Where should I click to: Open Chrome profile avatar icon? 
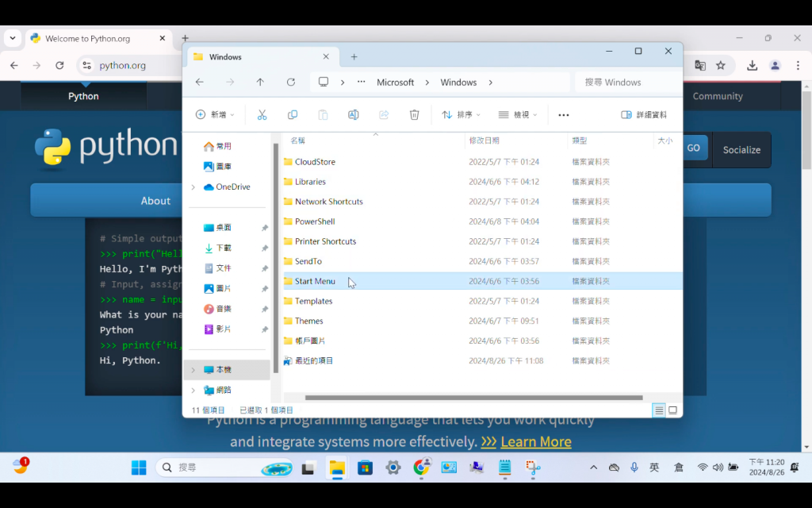coord(775,65)
